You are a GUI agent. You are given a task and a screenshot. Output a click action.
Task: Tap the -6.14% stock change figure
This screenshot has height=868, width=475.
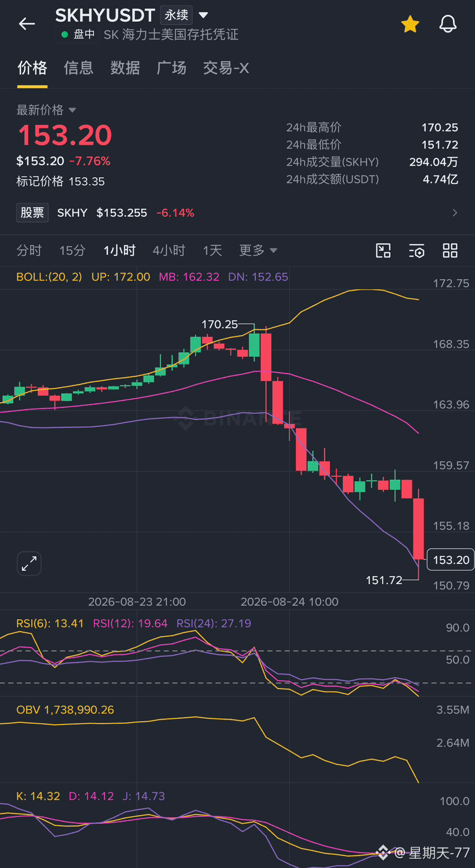pos(176,213)
